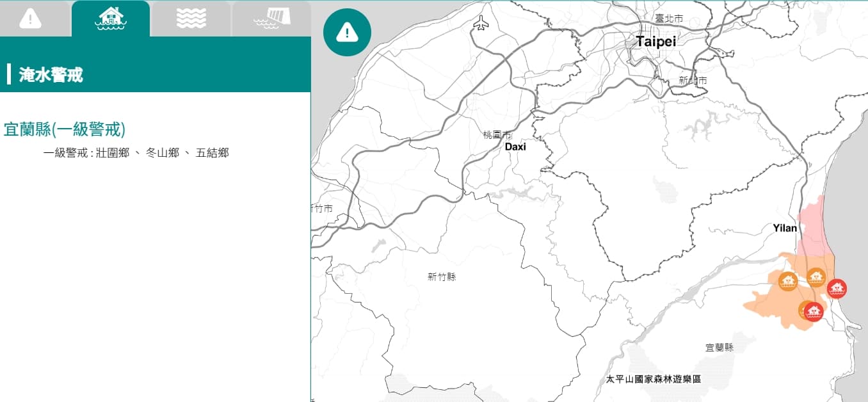The width and height of the screenshot is (868, 402).
Task: Click the westernmost orange flood house marker
Action: pos(788,281)
